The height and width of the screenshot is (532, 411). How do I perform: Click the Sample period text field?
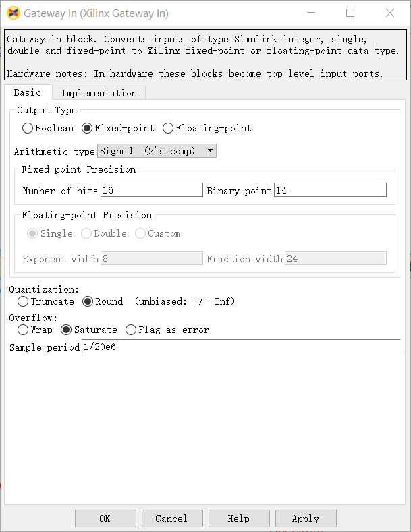coord(240,347)
